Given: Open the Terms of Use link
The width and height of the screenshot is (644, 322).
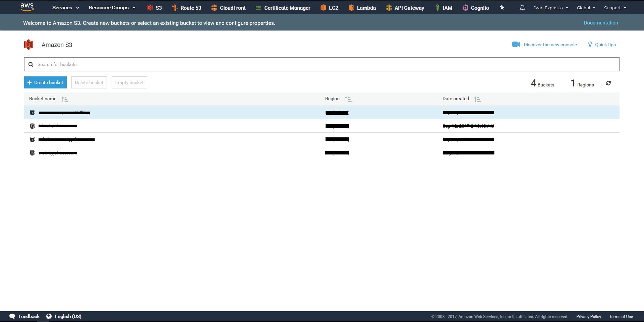Looking at the screenshot, I should 621,317.
